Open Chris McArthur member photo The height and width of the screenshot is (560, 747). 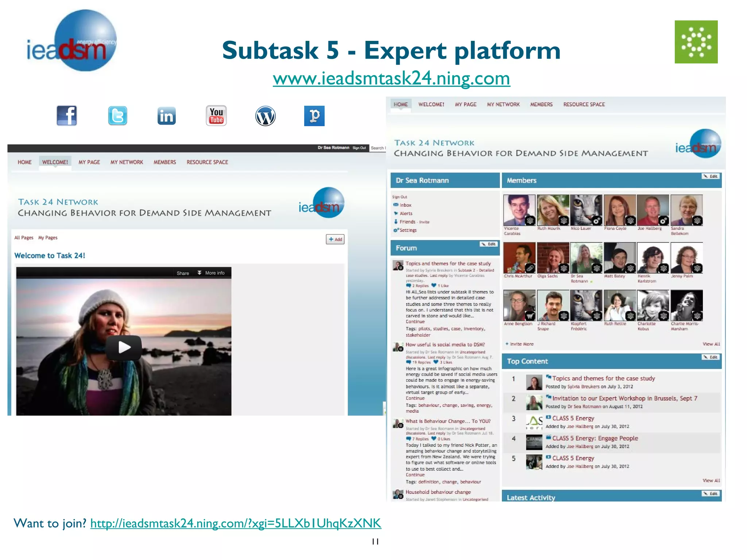519,258
